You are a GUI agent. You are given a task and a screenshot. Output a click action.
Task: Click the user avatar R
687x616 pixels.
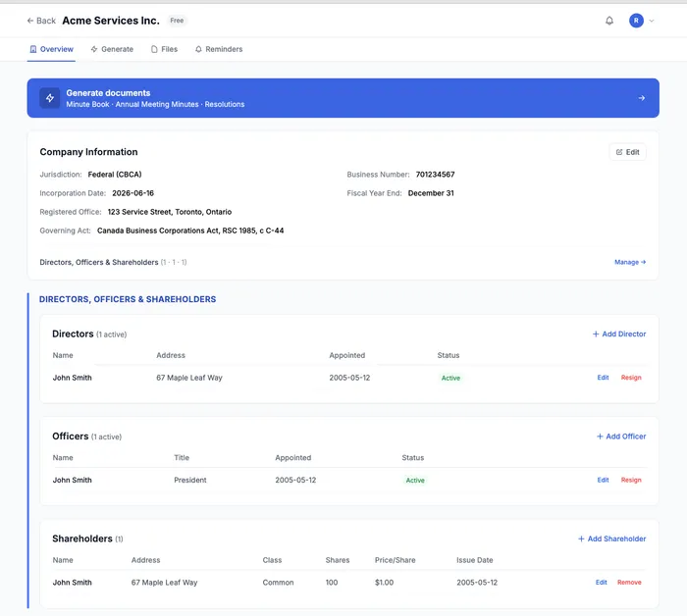636,21
